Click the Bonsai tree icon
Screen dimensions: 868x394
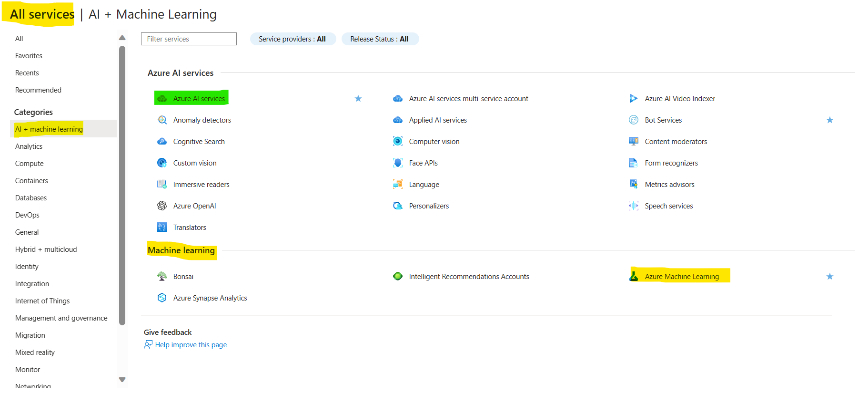[x=162, y=277]
